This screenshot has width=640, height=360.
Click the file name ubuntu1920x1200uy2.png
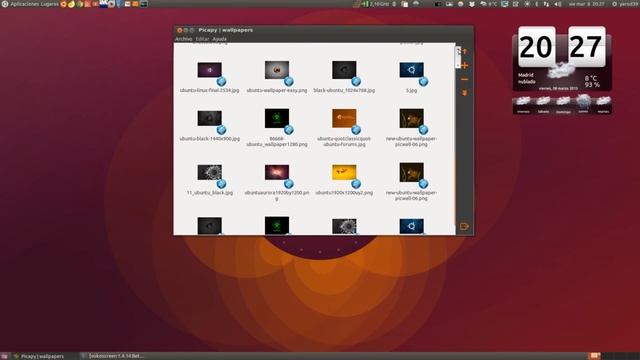click(x=344, y=192)
